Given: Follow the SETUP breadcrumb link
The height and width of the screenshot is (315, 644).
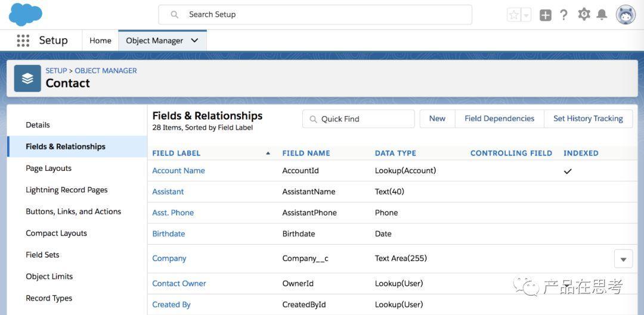Looking at the screenshot, I should pyautogui.click(x=56, y=70).
